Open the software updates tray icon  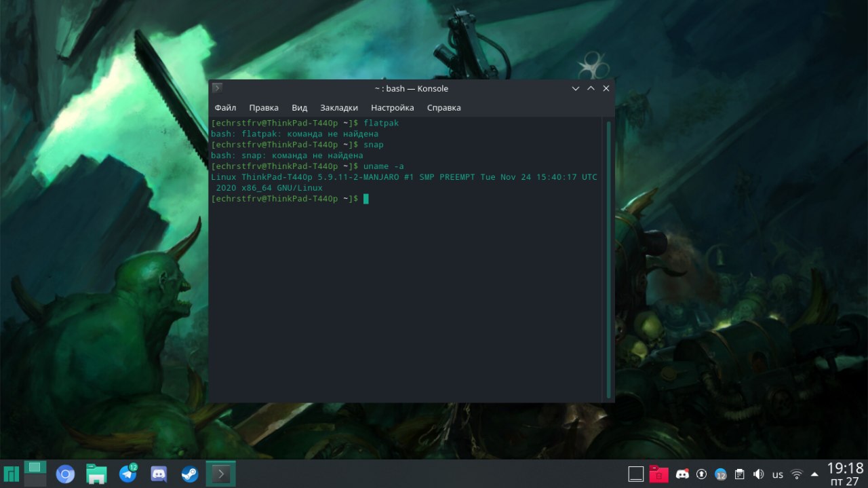(x=702, y=474)
